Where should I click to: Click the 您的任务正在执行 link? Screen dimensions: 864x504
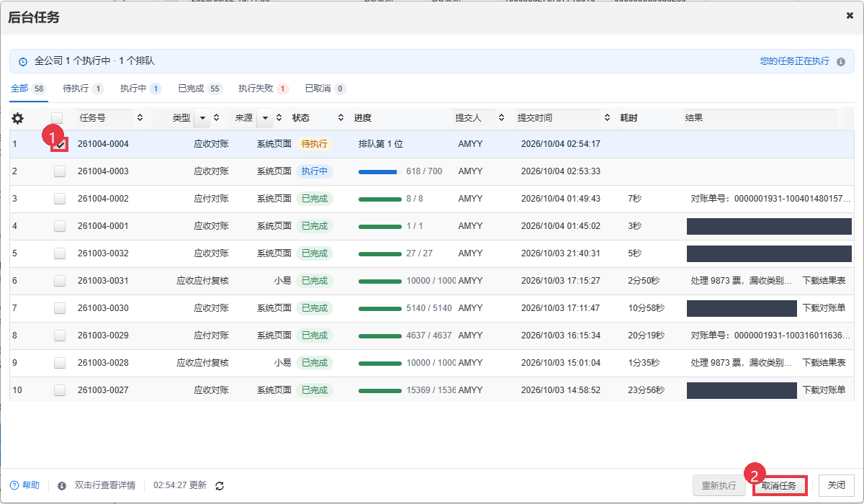pos(795,62)
